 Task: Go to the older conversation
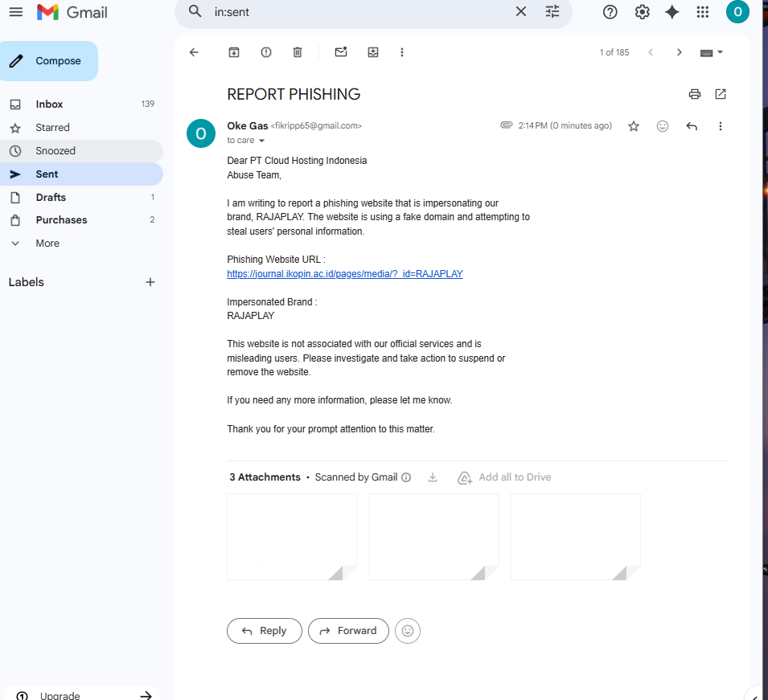(x=679, y=52)
